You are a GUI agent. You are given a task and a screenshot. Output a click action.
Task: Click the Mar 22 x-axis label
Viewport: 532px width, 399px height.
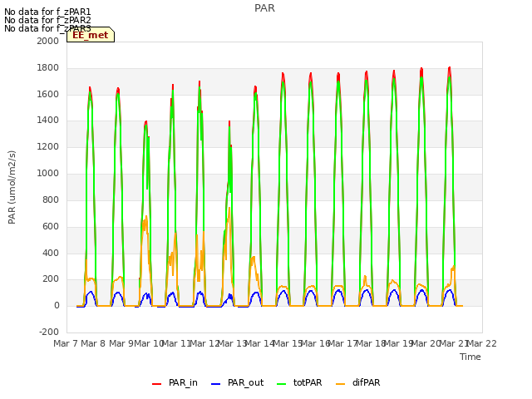click(482, 343)
